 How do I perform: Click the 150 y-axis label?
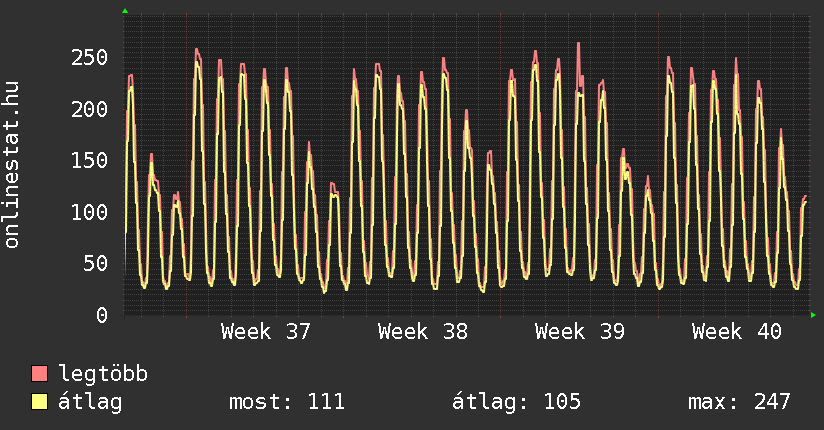[89, 160]
